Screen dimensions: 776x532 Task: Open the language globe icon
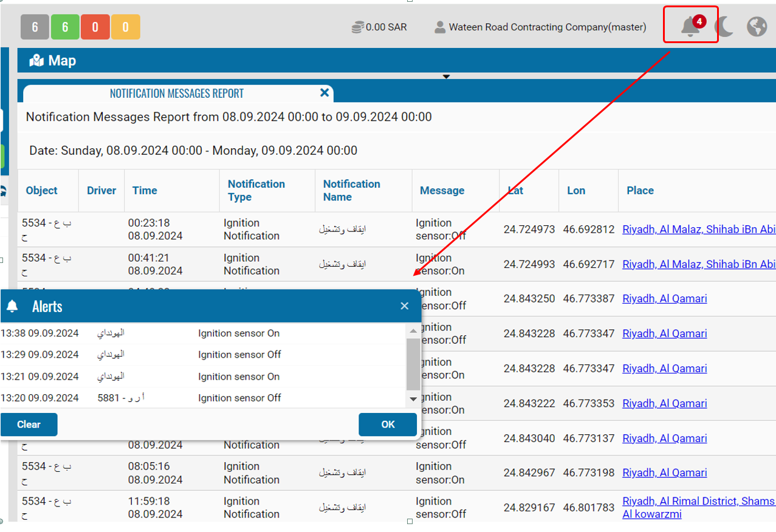tap(757, 27)
